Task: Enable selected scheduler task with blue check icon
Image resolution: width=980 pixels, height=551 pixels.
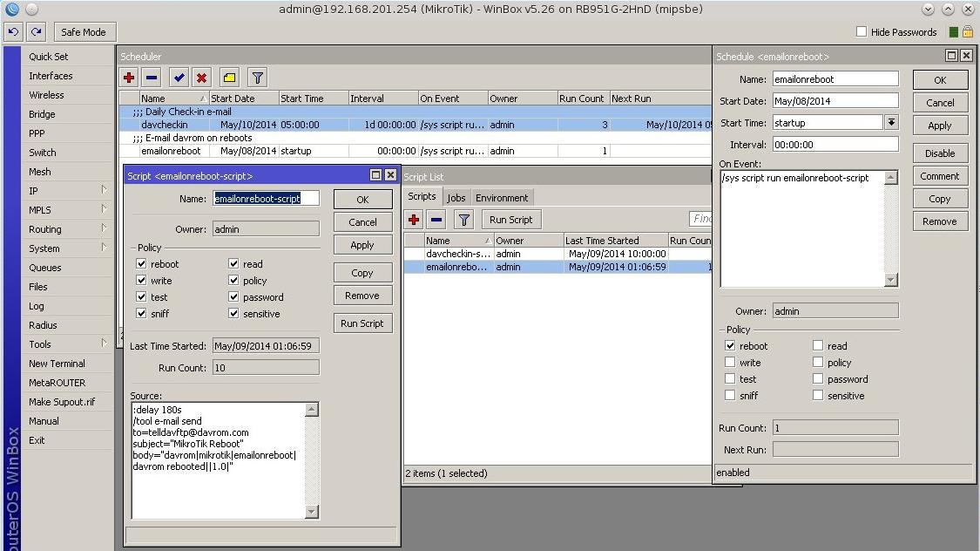Action: pos(178,78)
